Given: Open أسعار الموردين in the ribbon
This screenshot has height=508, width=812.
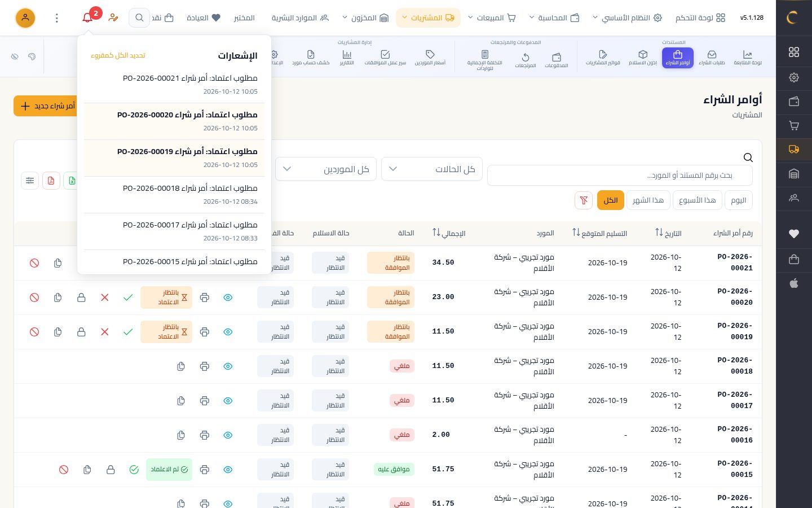Looking at the screenshot, I should tap(430, 58).
